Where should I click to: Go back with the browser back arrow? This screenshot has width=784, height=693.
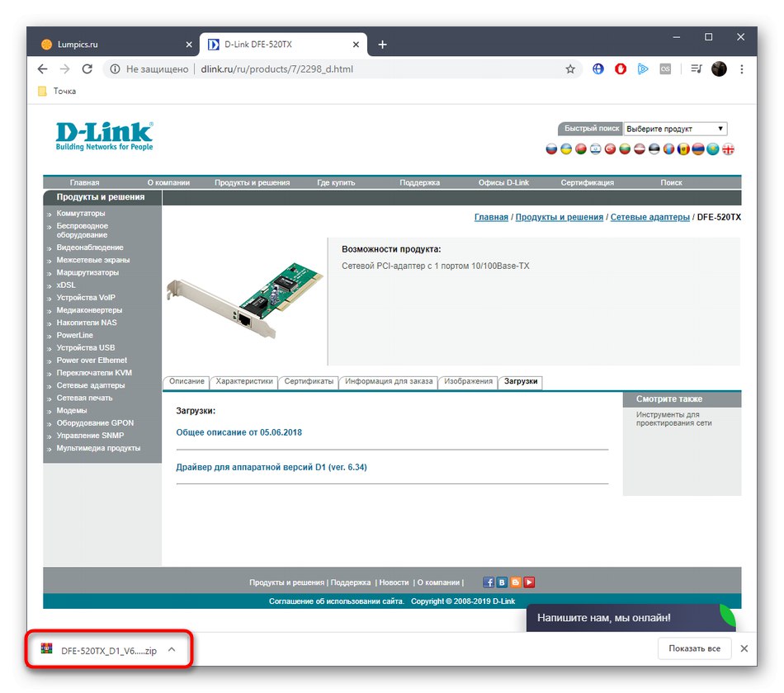pos(42,69)
